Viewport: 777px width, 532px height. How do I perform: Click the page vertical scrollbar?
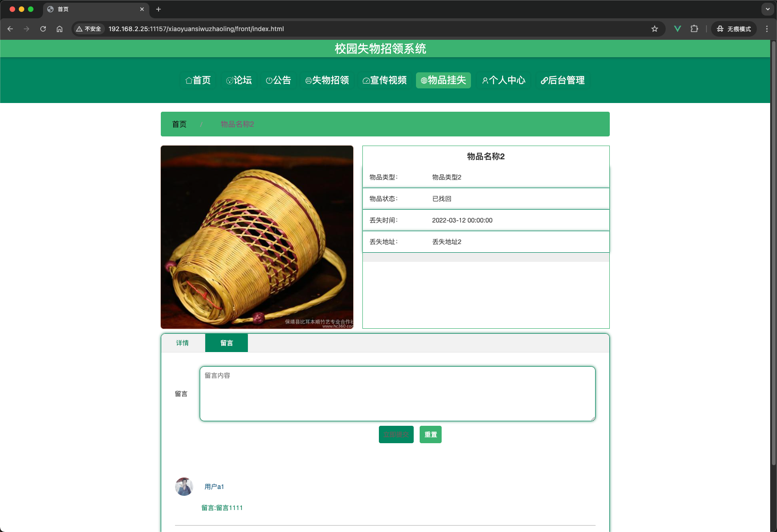(773, 253)
